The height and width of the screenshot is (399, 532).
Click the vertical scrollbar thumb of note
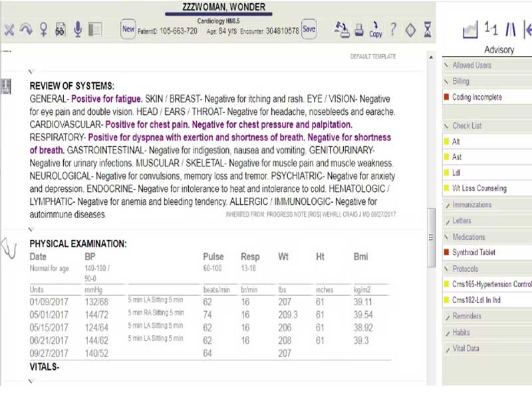point(431,237)
